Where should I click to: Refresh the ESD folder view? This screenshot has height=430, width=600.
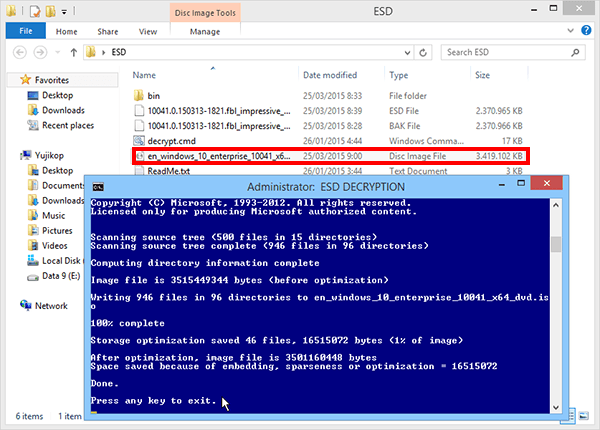coord(423,53)
